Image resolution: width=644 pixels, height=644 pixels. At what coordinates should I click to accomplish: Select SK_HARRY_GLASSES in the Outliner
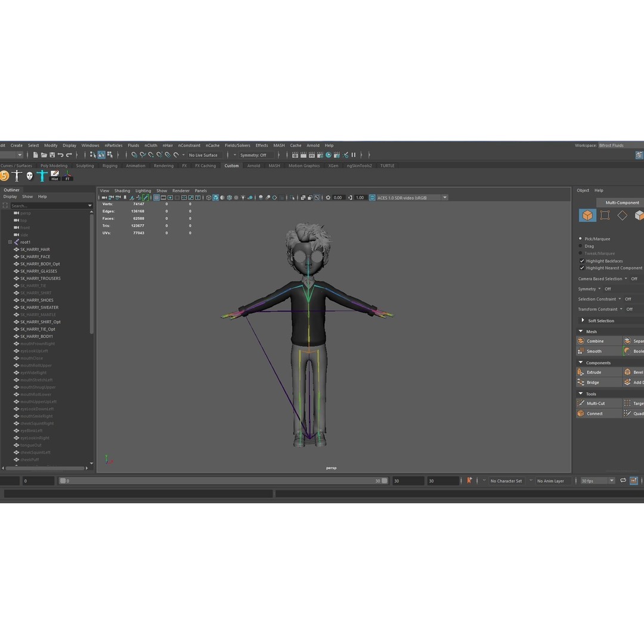click(x=39, y=271)
